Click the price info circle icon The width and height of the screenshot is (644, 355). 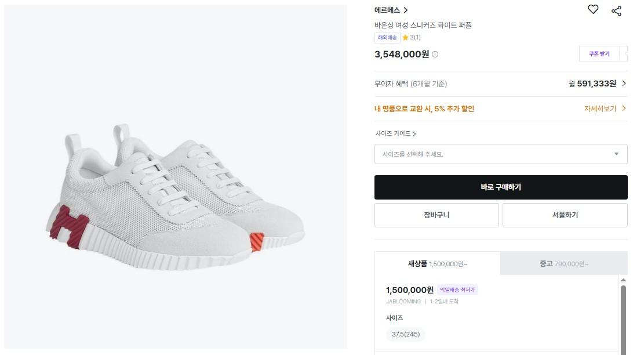435,55
